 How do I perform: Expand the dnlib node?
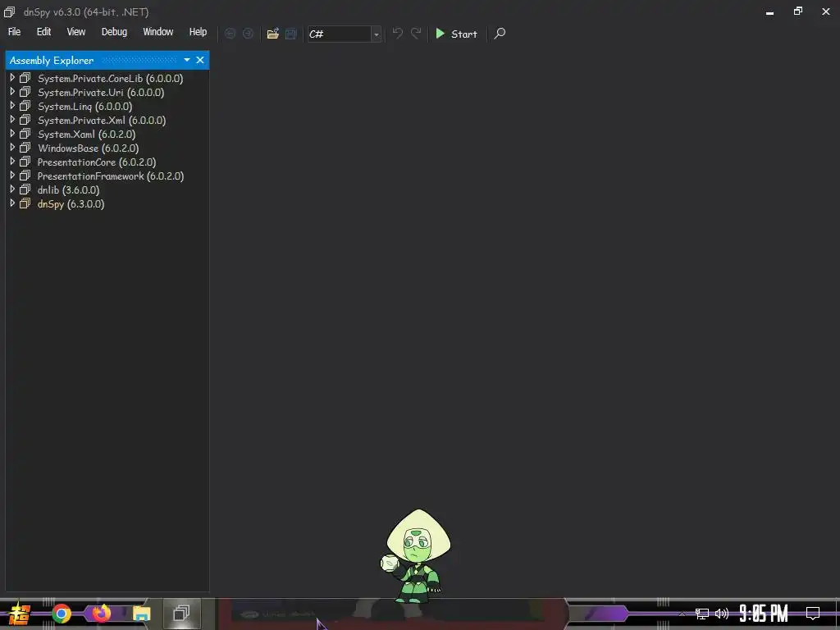[12, 189]
